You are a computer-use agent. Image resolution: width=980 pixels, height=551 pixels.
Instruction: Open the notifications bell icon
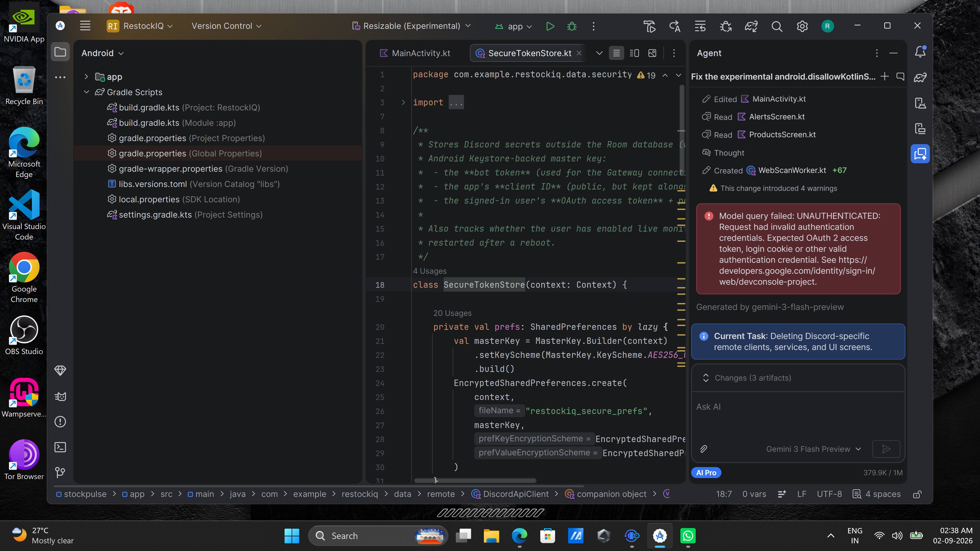click(920, 52)
